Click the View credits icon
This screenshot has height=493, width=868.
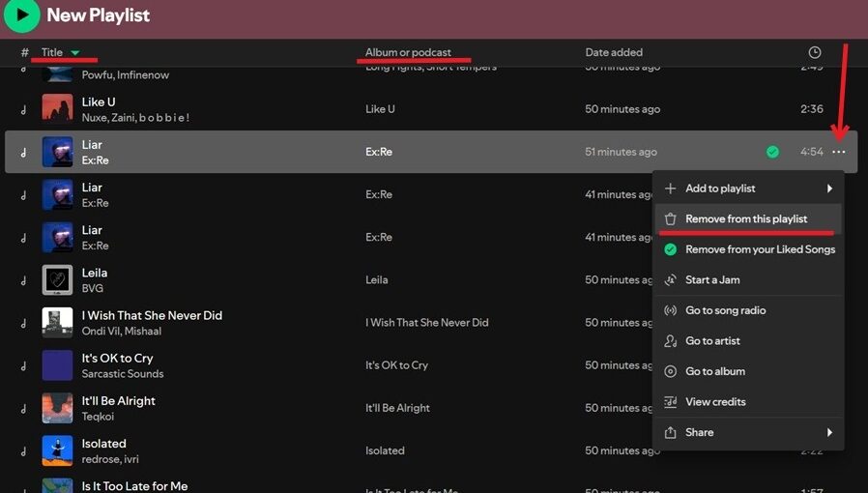(671, 402)
